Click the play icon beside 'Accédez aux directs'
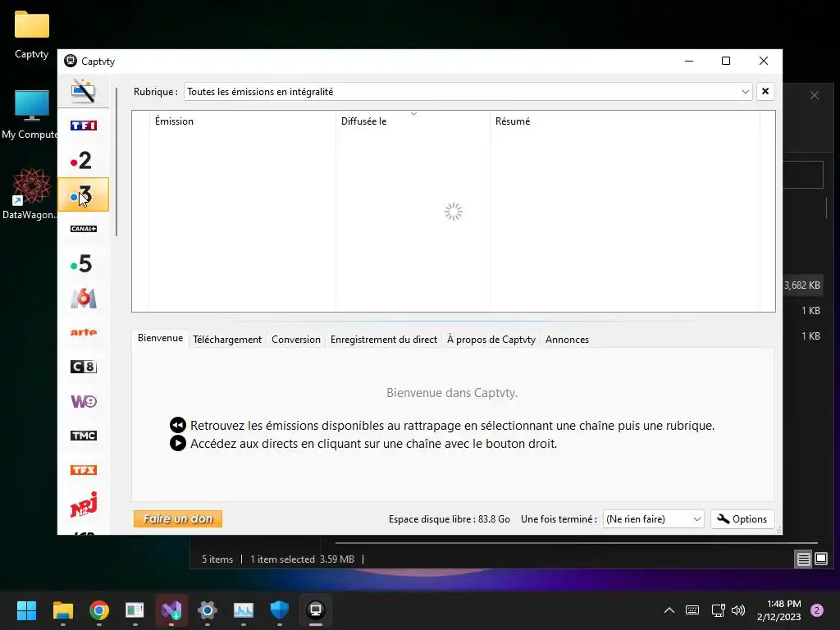Image resolution: width=840 pixels, height=630 pixels. (178, 444)
